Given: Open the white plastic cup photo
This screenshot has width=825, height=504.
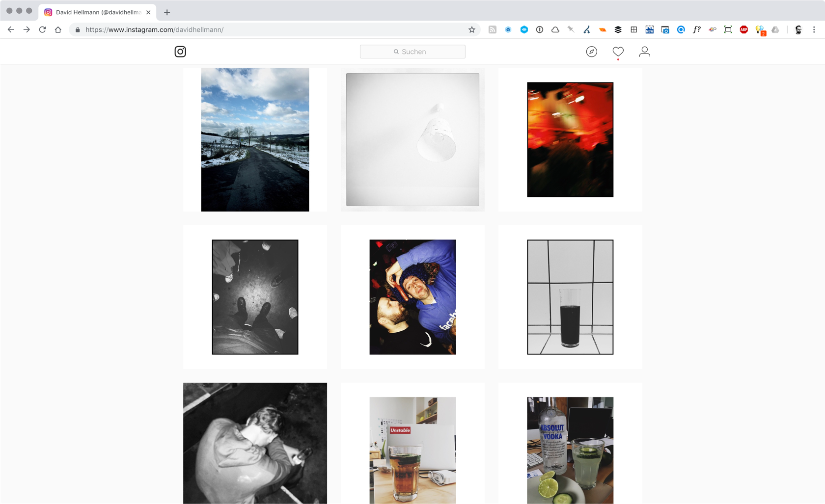Looking at the screenshot, I should [412, 139].
